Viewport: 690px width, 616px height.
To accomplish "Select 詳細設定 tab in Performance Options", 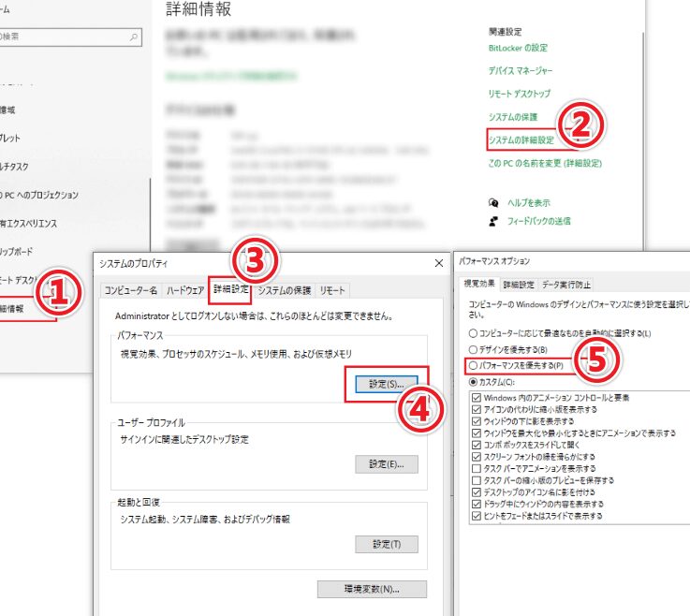I will click(519, 285).
